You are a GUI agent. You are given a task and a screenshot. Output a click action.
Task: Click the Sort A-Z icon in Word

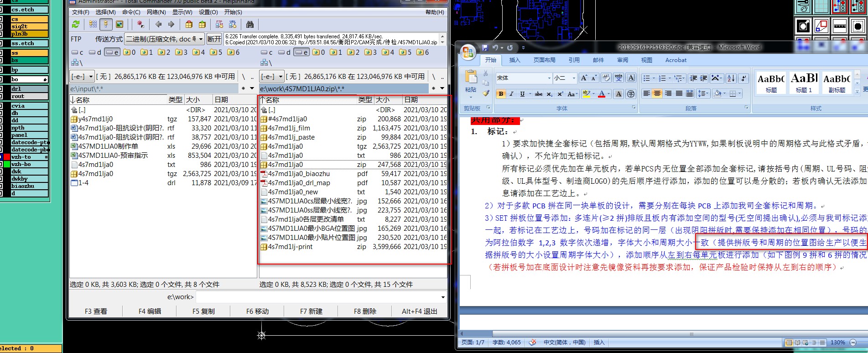731,78
